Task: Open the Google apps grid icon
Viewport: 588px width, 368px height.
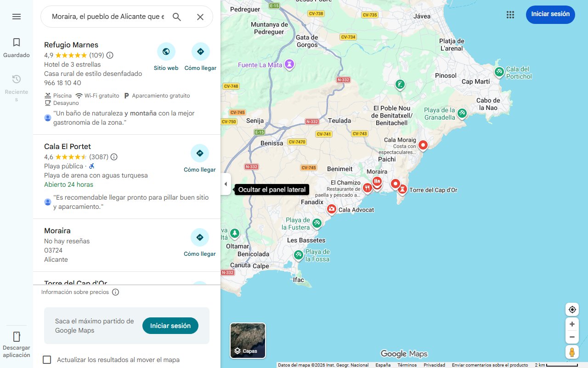Action: (x=510, y=15)
